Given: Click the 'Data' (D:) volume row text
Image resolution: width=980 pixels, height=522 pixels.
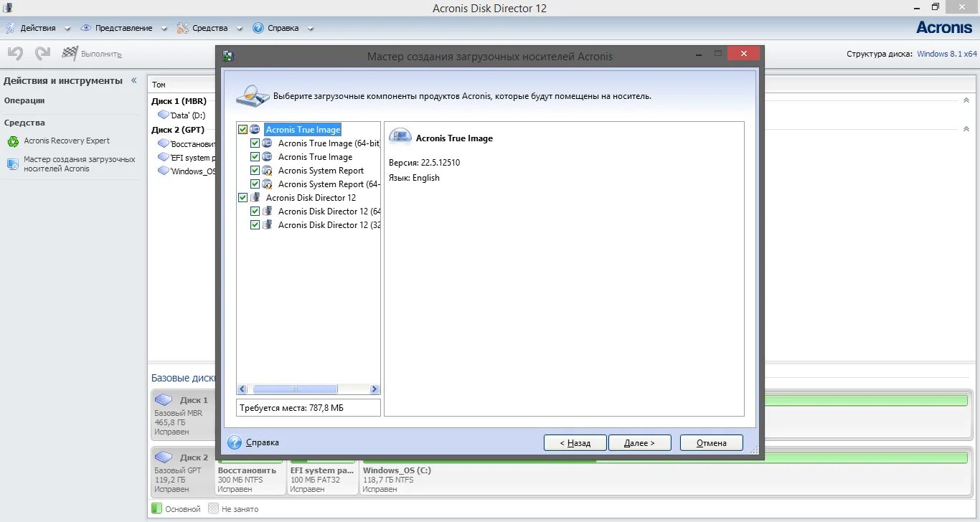Looking at the screenshot, I should tap(188, 115).
